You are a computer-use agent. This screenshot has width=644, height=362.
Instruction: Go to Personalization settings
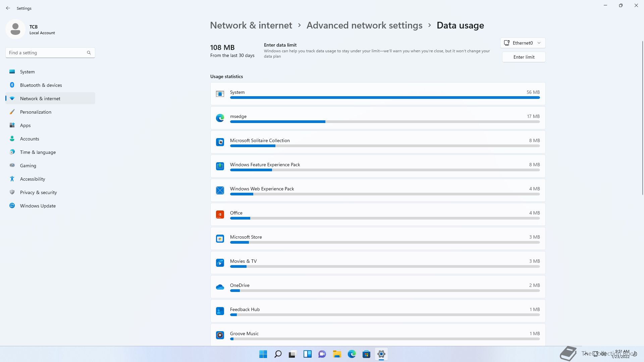(x=50, y=112)
